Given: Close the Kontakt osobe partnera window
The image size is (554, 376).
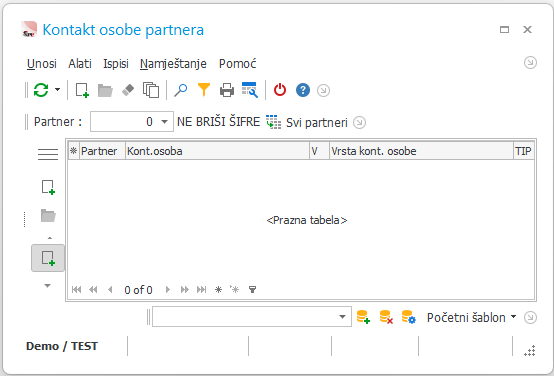Looking at the screenshot, I should [x=528, y=29].
